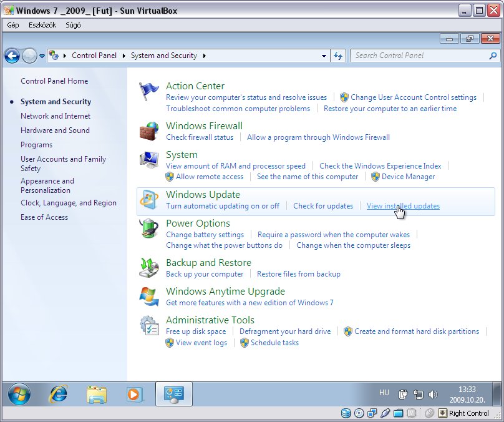Open the Gép menu
The image size is (504, 422).
[13, 25]
